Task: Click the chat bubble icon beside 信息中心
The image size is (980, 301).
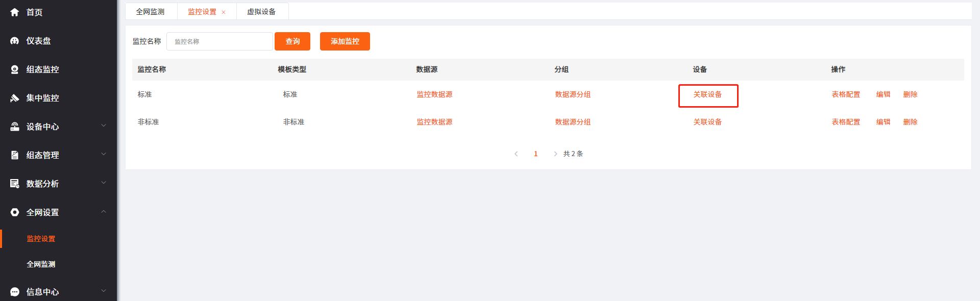Action: tap(14, 292)
